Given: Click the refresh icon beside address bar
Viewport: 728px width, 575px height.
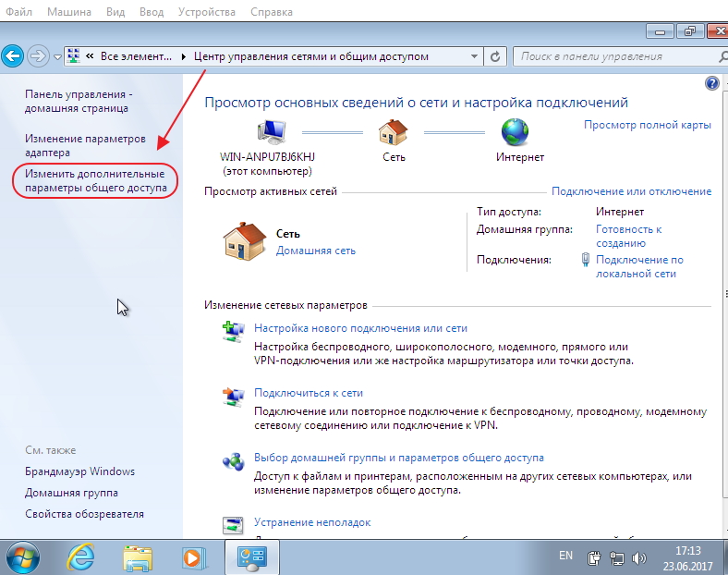Looking at the screenshot, I should [x=495, y=56].
